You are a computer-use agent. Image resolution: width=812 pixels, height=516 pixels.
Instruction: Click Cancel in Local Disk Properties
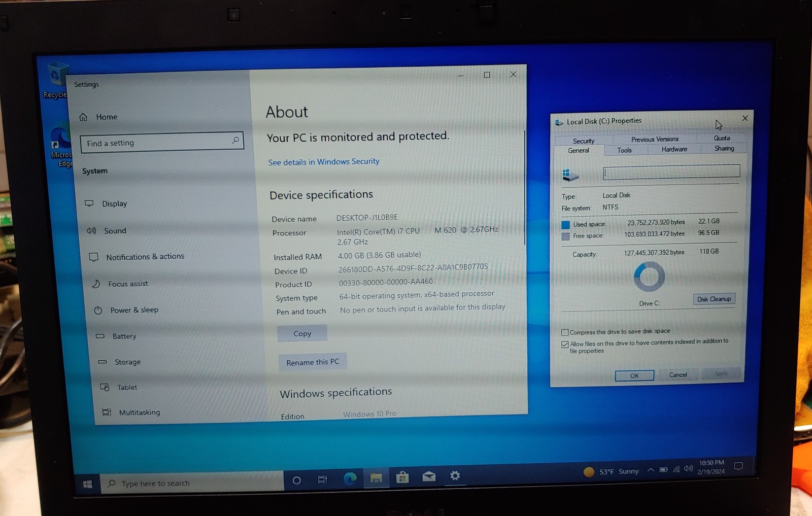[678, 374]
